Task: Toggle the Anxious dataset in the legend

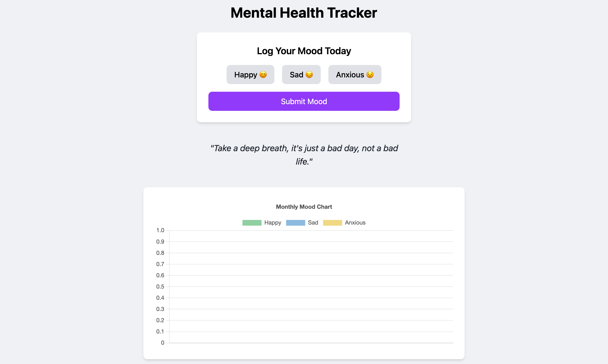Action: click(344, 223)
